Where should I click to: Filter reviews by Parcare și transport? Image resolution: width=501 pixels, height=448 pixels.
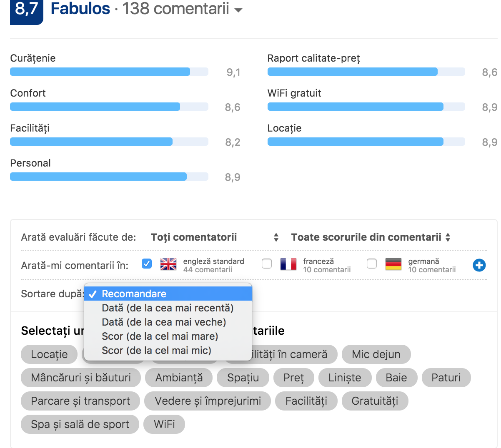coord(80,401)
